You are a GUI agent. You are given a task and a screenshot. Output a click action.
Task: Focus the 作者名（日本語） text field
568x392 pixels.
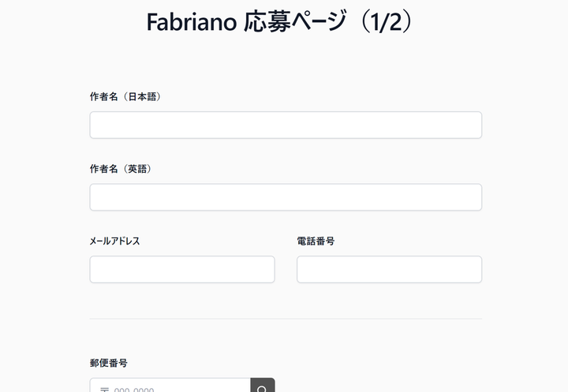286,125
